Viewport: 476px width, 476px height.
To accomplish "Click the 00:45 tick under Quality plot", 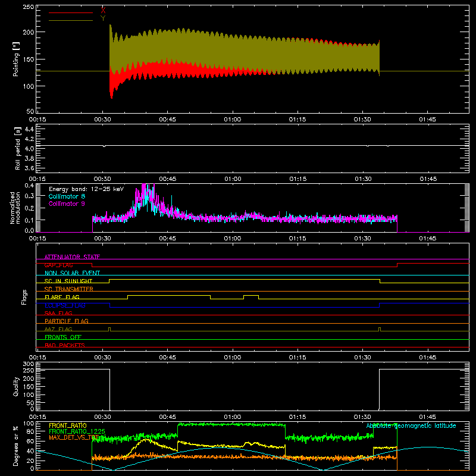I will tap(168, 417).
